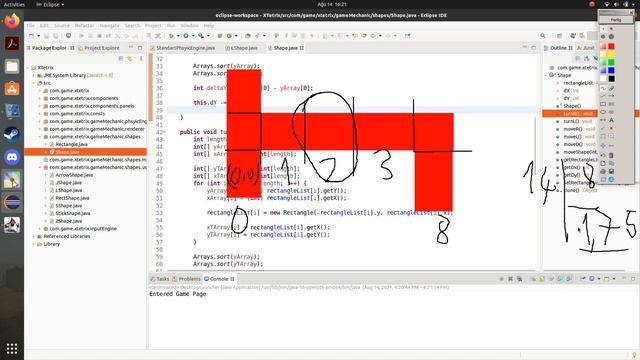The width and height of the screenshot is (640, 360).
Task: Expand the Library folder node
Action: (x=34, y=244)
